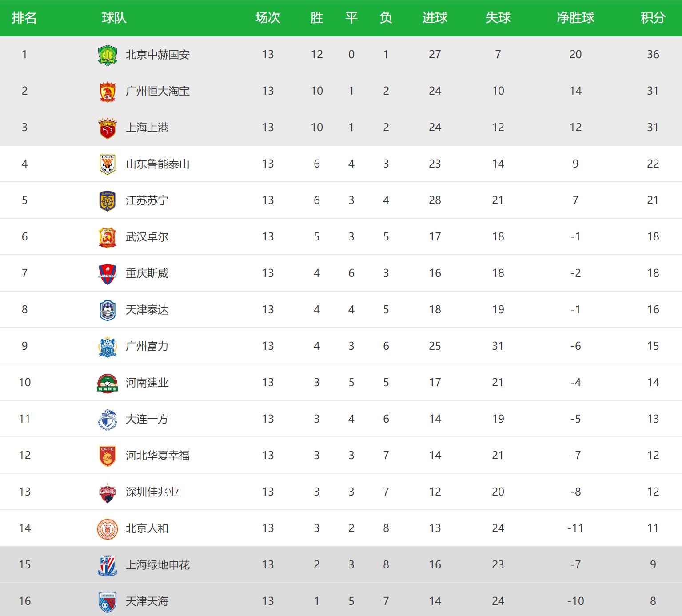This screenshot has width=682, height=616.
Task: Click the 上海上港 team badge
Action: pos(107,128)
